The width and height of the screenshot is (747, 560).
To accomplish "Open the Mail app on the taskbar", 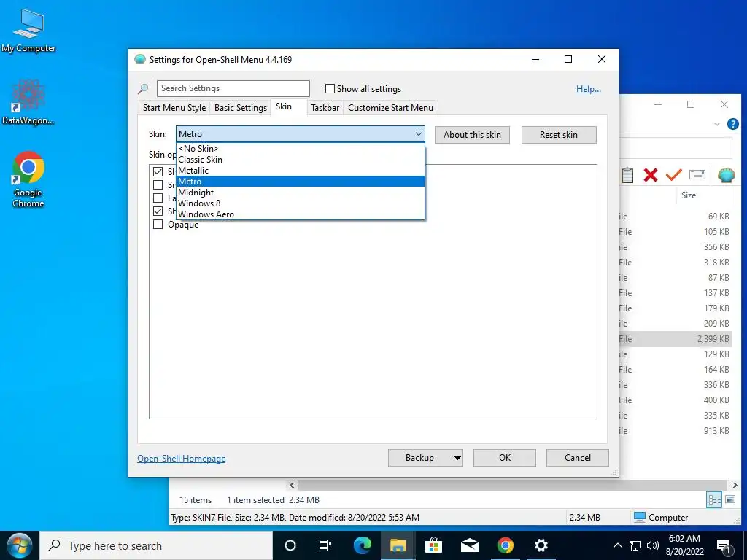I will coord(469,545).
